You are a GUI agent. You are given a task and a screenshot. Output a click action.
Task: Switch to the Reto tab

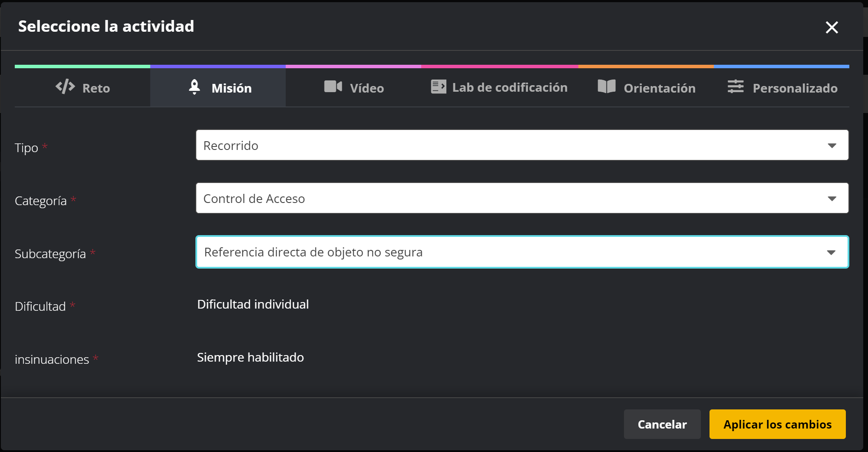[x=83, y=88]
